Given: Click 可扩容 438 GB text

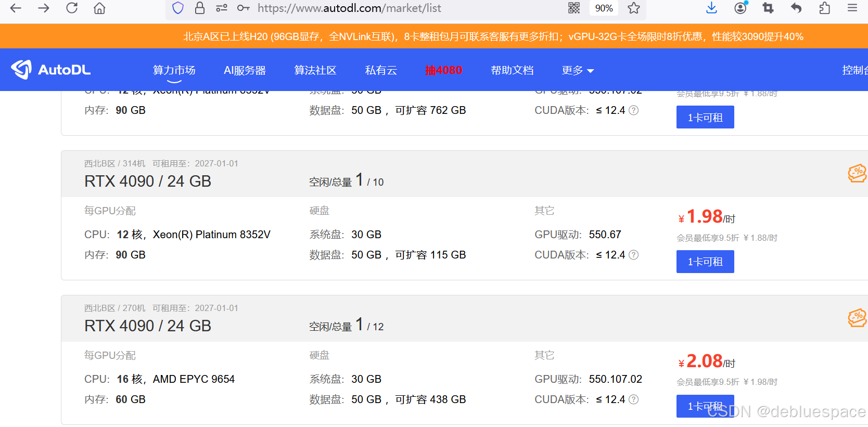Looking at the screenshot, I should click(x=430, y=399).
